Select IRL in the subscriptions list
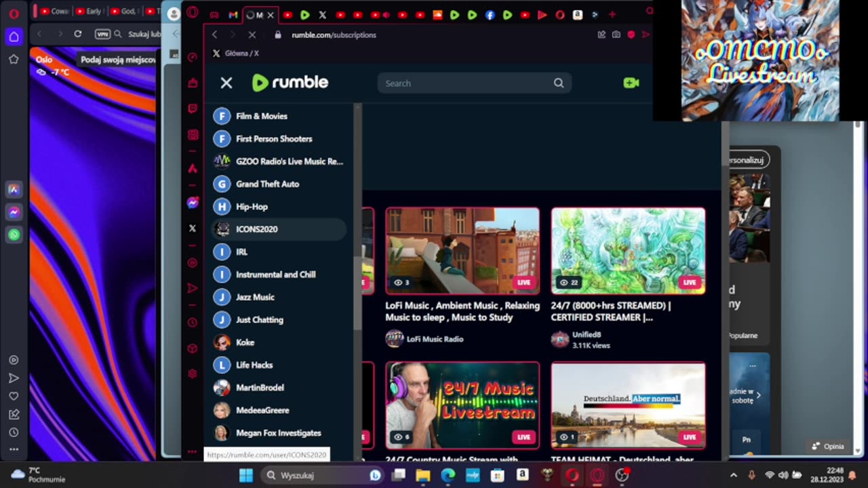The image size is (868, 488). tap(279, 251)
